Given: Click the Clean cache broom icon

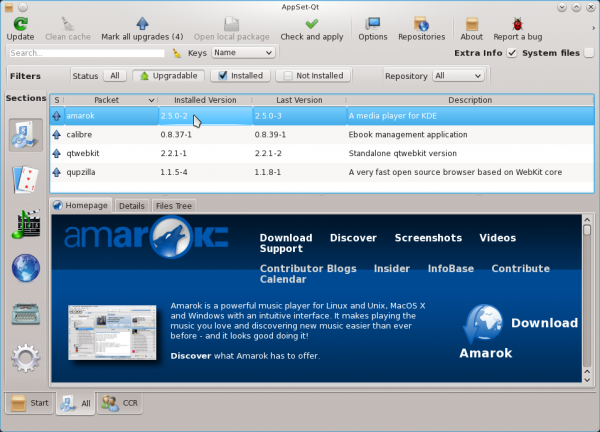Looking at the screenshot, I should (x=68, y=24).
